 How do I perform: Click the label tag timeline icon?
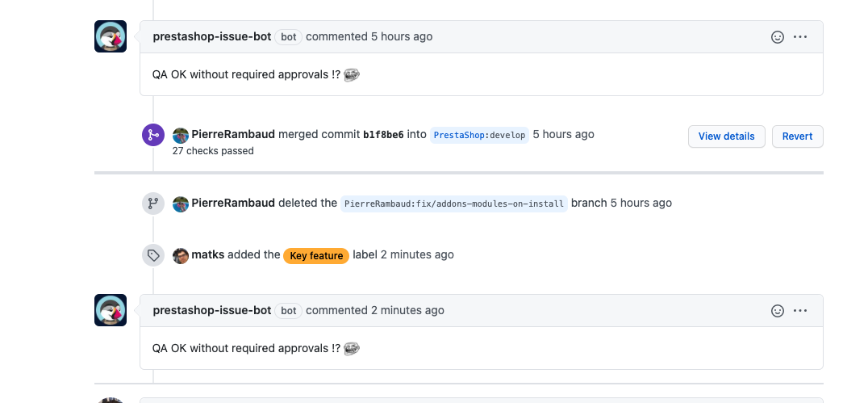[153, 255]
